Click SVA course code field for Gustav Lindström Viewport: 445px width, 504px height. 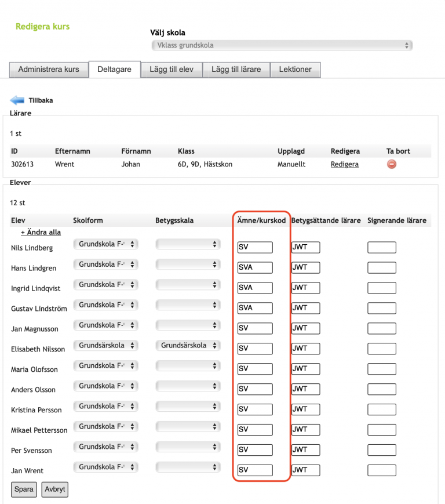click(254, 308)
